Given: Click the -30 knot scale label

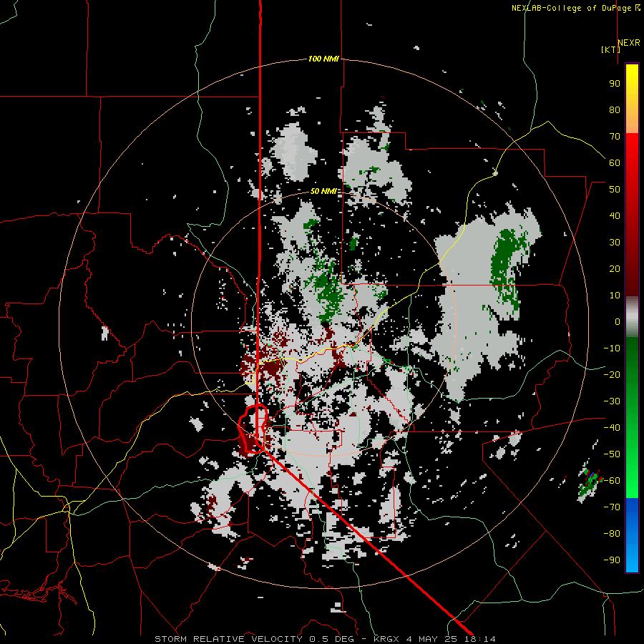Looking at the screenshot, I should coord(612,401).
